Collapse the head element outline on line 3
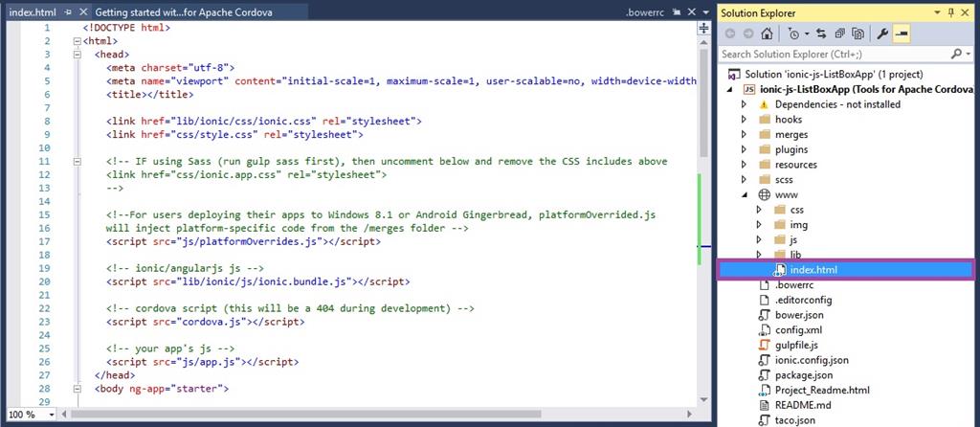The width and height of the screenshot is (980, 427). (x=78, y=55)
